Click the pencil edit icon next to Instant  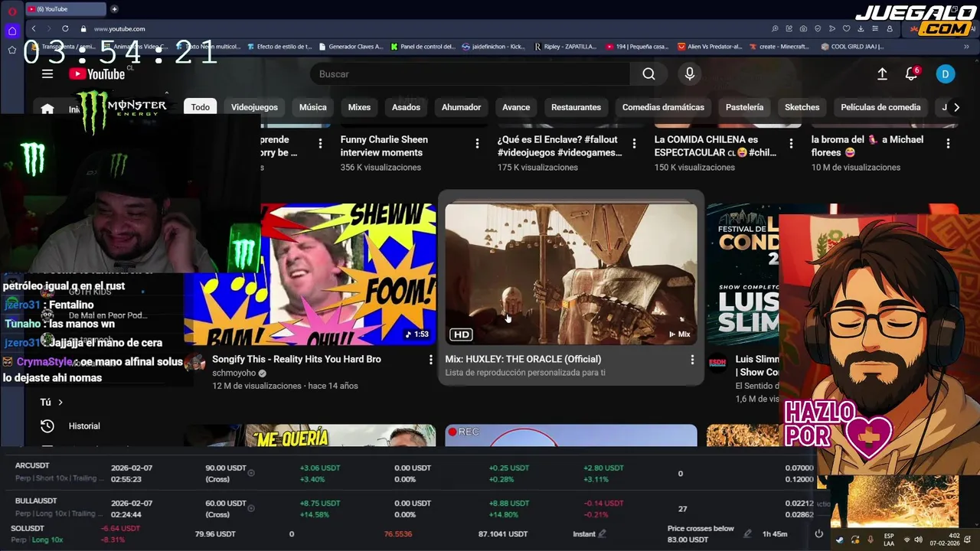point(602,534)
